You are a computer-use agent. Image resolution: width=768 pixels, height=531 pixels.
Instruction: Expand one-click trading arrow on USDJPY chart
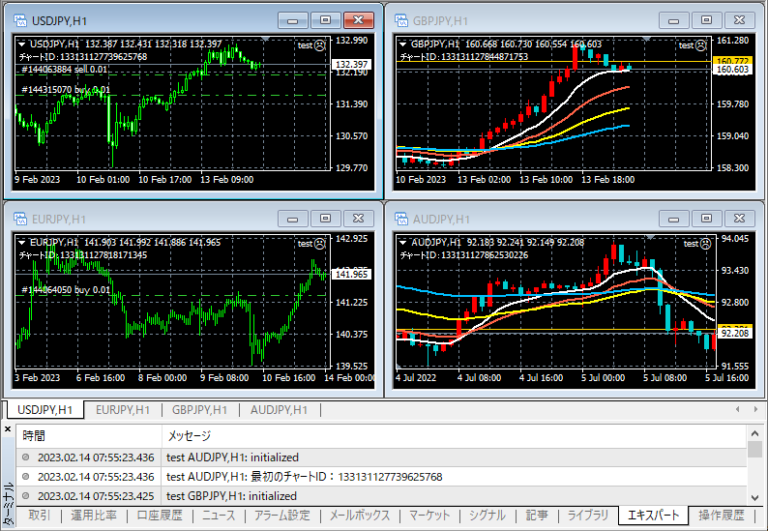click(22, 44)
